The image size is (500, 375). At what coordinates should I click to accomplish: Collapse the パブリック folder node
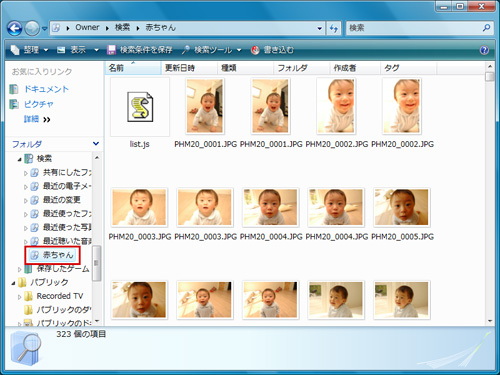click(x=13, y=283)
